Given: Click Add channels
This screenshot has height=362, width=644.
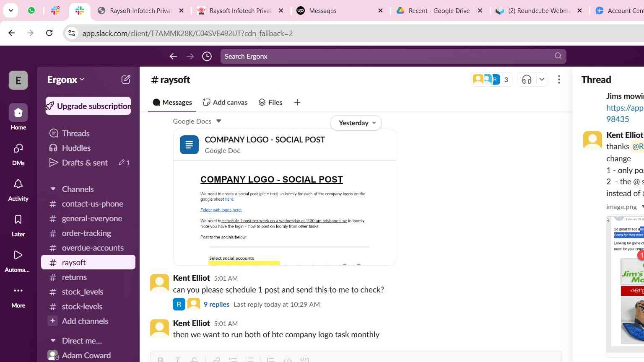Looking at the screenshot, I should (88, 321).
